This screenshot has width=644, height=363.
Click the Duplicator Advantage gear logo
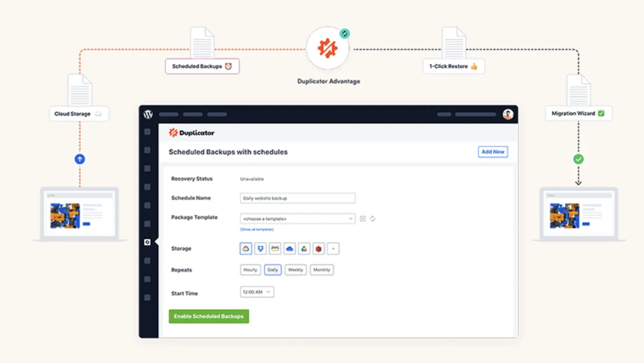click(x=328, y=48)
